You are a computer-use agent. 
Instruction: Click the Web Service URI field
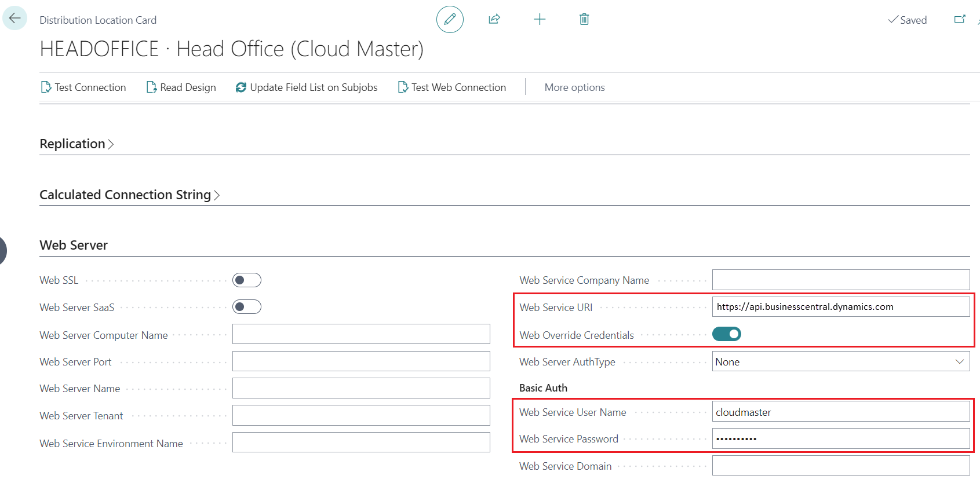(840, 307)
